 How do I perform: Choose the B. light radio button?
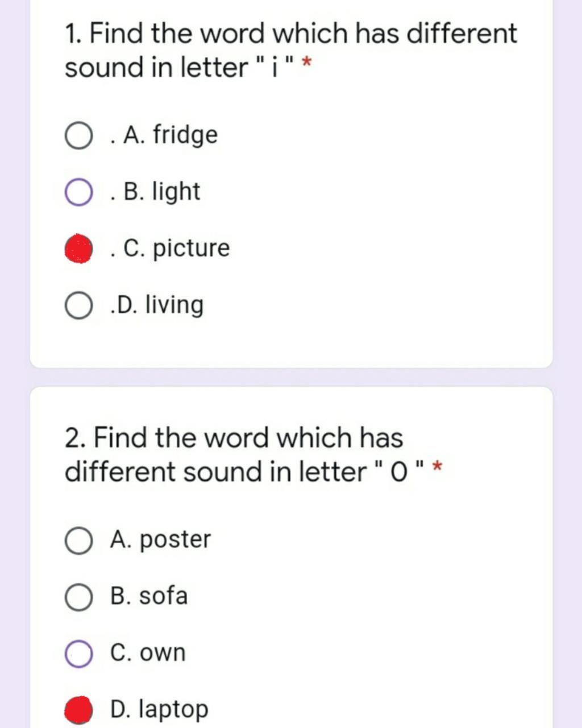pyautogui.click(x=78, y=192)
